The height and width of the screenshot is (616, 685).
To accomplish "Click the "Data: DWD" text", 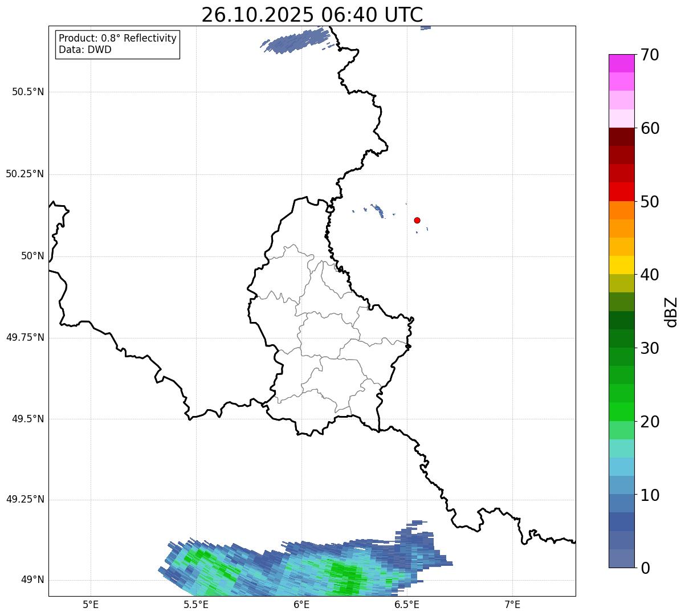I will (x=85, y=50).
